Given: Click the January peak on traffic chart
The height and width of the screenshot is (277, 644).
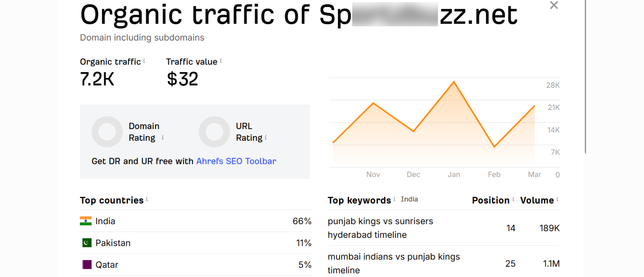Looking at the screenshot, I should [454, 82].
